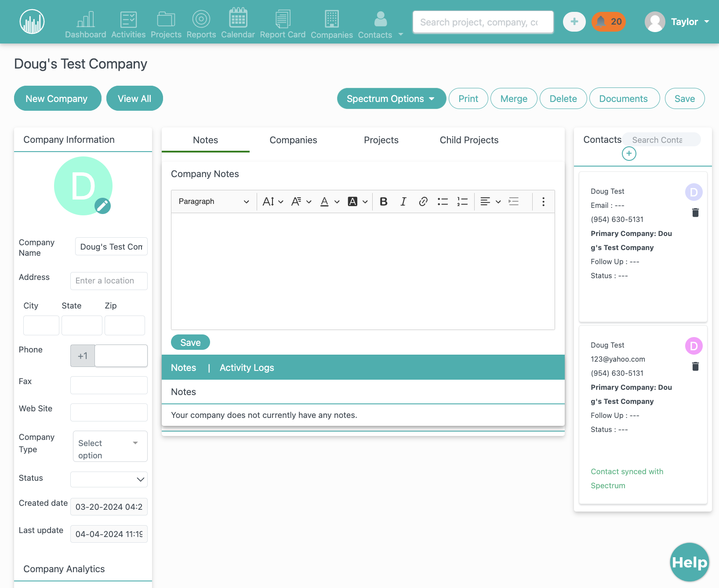
Task: Click the plus quick-add button in navbar
Action: 574,22
